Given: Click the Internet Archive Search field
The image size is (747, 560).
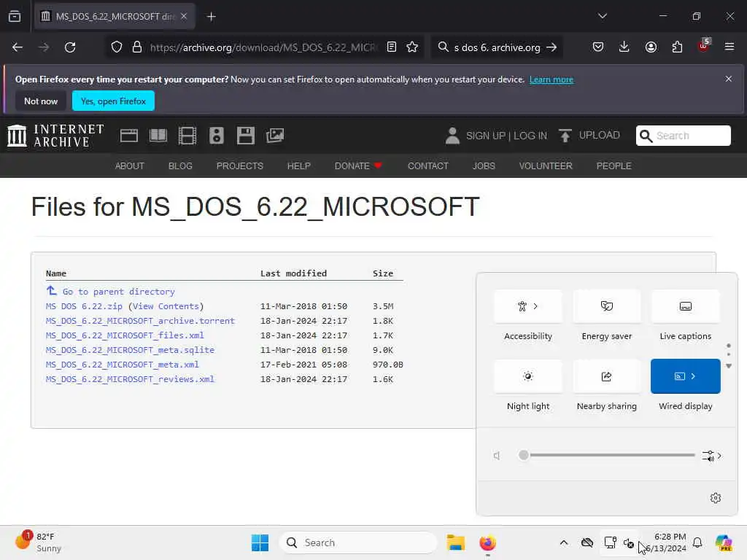Looking at the screenshot, I should pyautogui.click(x=683, y=136).
